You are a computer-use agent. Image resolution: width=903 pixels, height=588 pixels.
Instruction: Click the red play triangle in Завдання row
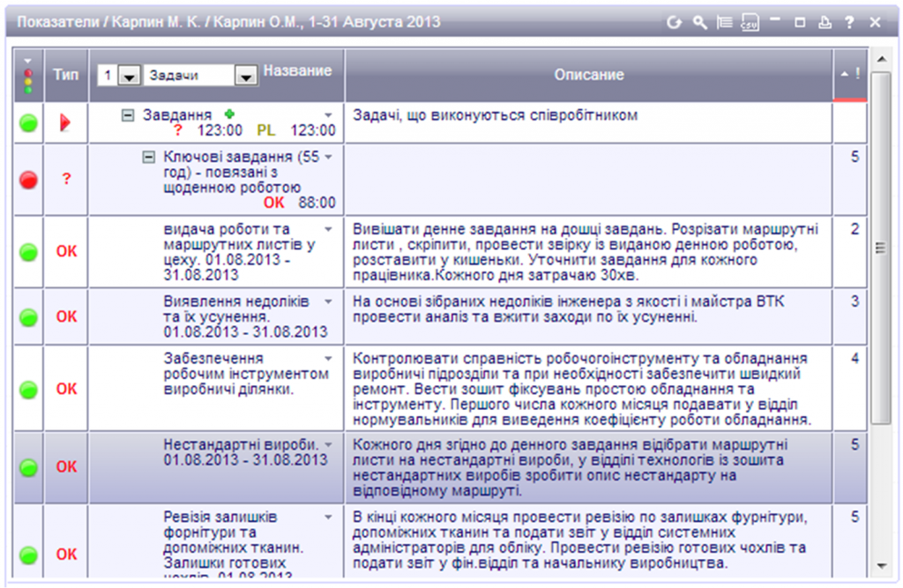click(x=65, y=123)
